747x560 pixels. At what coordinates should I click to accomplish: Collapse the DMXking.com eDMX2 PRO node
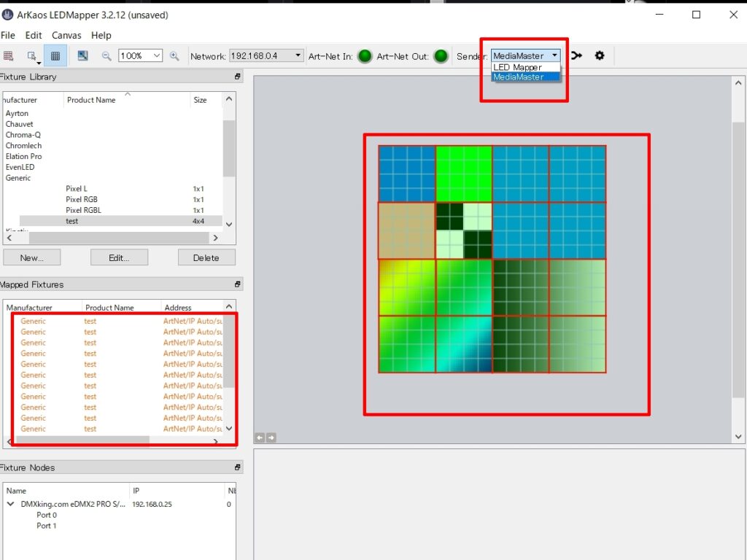click(x=10, y=504)
